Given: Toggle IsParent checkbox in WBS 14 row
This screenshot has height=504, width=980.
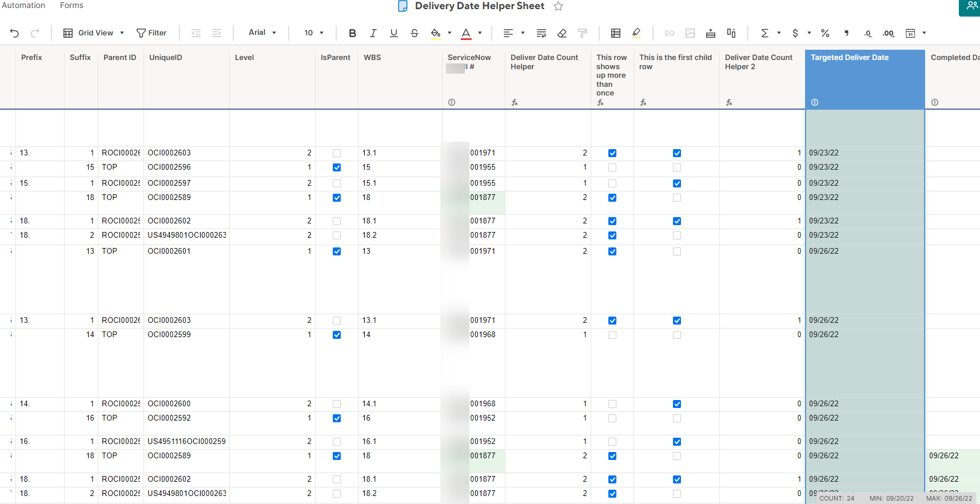Looking at the screenshot, I should click(x=337, y=335).
